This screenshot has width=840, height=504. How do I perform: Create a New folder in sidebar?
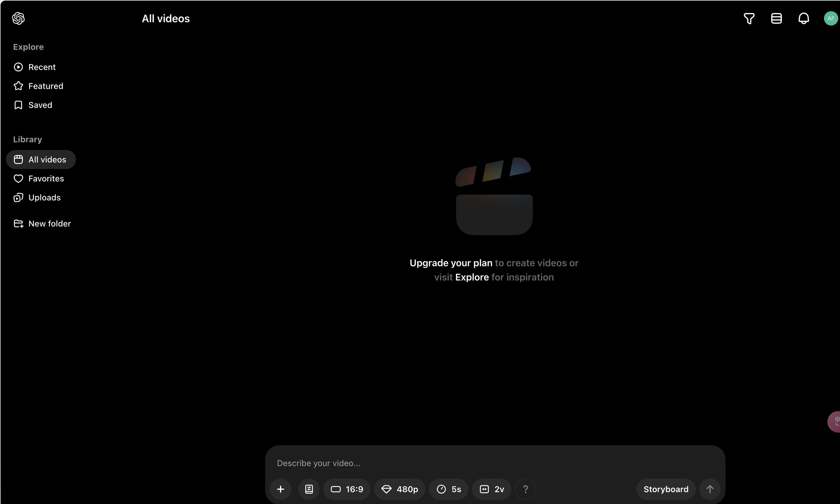49,224
